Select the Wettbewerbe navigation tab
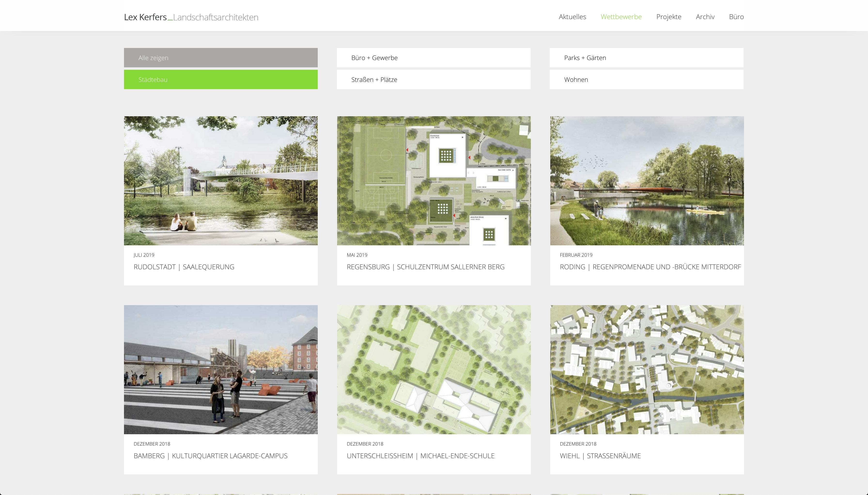 click(x=621, y=17)
